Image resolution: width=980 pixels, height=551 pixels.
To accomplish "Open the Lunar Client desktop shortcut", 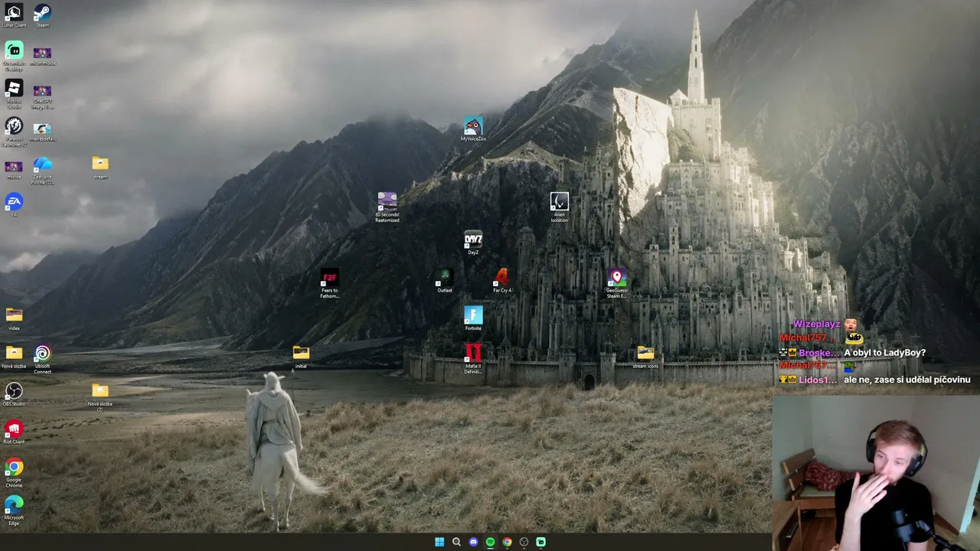I will pyautogui.click(x=14, y=15).
